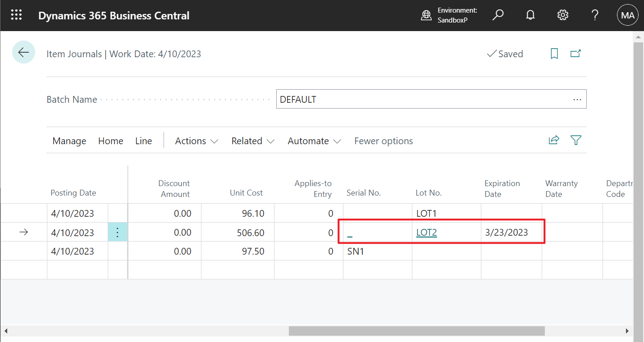Viewport: 644px width, 342px height.
Task: Open search with the magnifier icon
Action: point(498,14)
